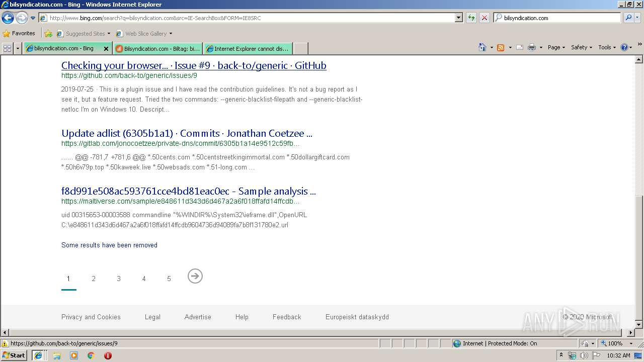Expand the Print options dropdown arrow
The width and height of the screenshot is (644, 362).
coord(541,47)
